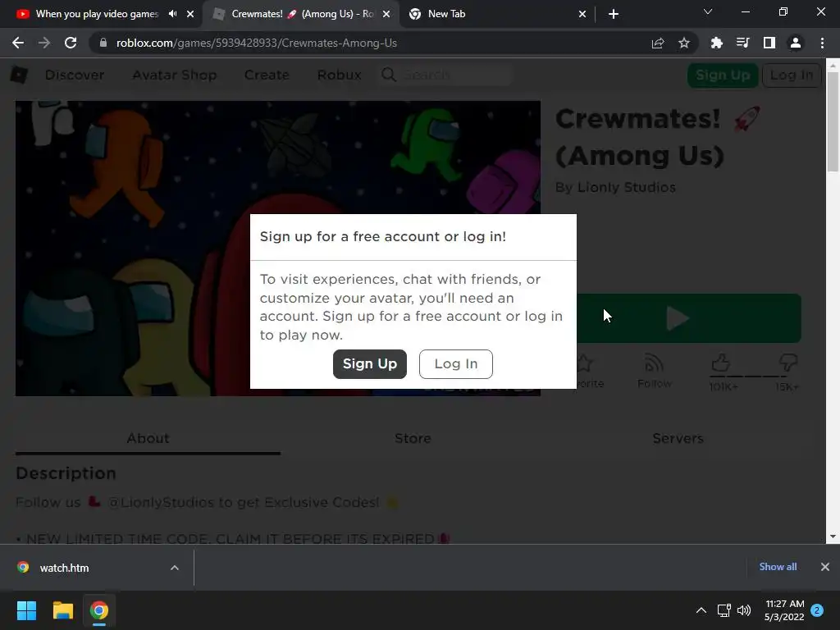Image resolution: width=840 pixels, height=630 pixels.
Task: Open the Chrome extensions puzzle icon
Action: tap(717, 43)
